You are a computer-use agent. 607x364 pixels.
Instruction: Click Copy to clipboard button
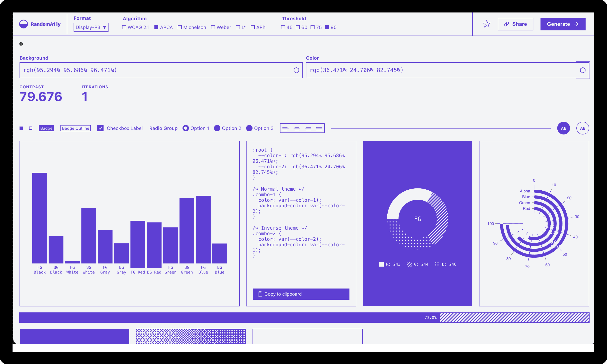coord(301,294)
